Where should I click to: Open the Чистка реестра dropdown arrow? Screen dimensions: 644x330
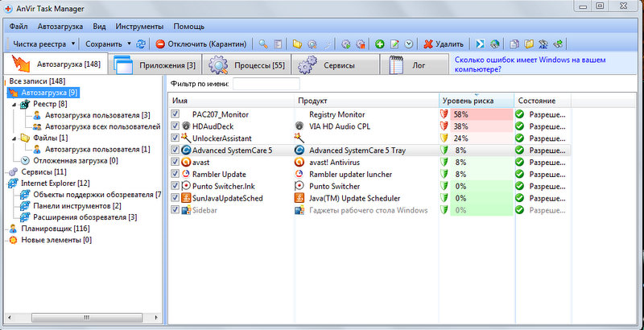(73, 43)
